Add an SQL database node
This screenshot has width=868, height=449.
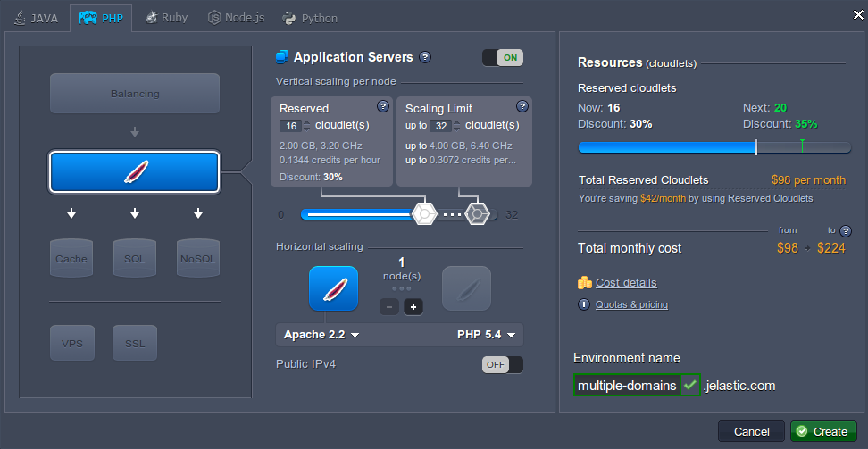click(135, 258)
